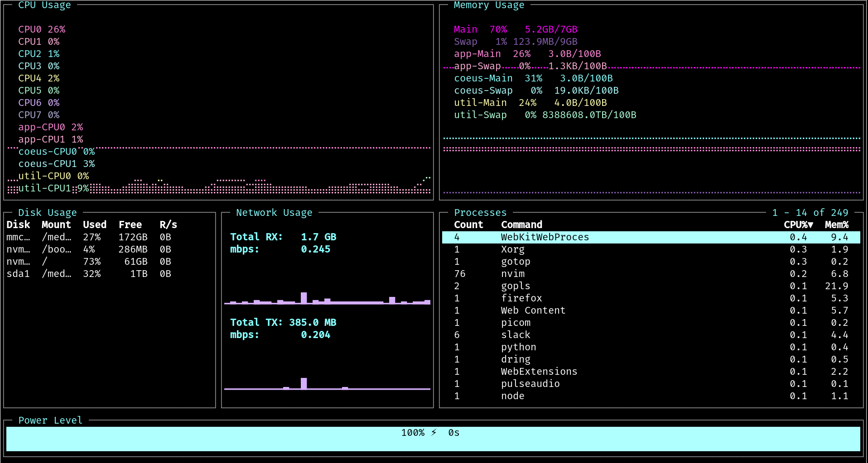The width and height of the screenshot is (868, 463).
Task: Select the gotop process row
Action: coord(651,262)
